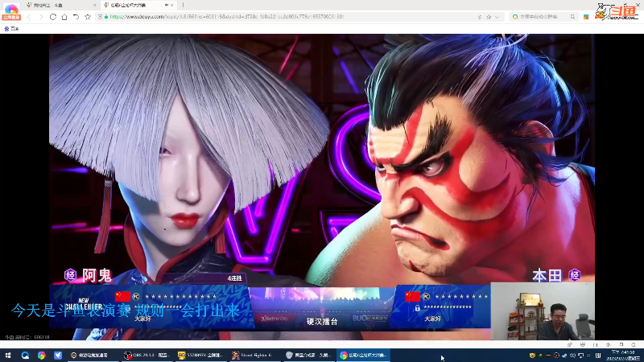Open a new tab with plus button
The width and height of the screenshot is (644, 362).
[x=184, y=5]
